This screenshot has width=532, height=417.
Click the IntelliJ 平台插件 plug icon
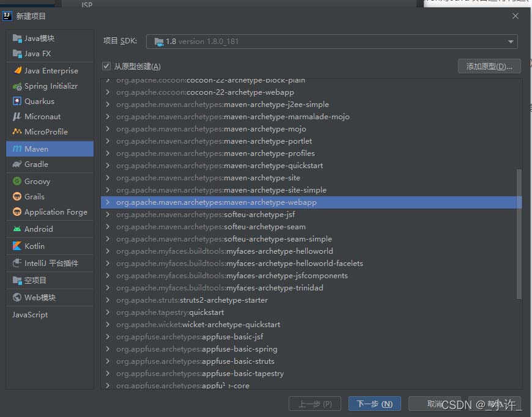pos(17,263)
